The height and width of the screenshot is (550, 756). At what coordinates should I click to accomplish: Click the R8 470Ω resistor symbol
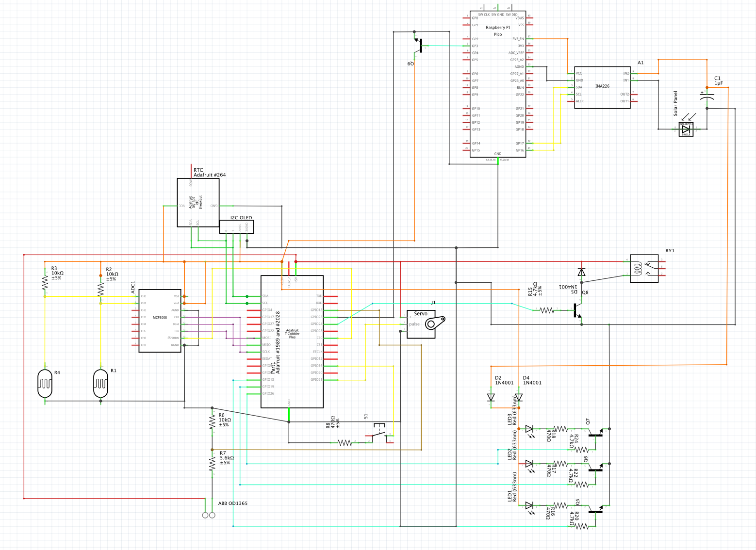coord(345,442)
